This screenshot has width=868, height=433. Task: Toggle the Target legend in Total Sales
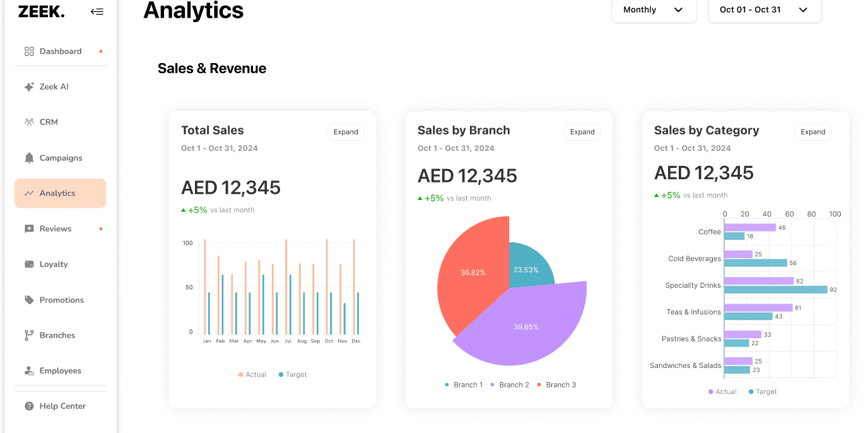click(293, 375)
